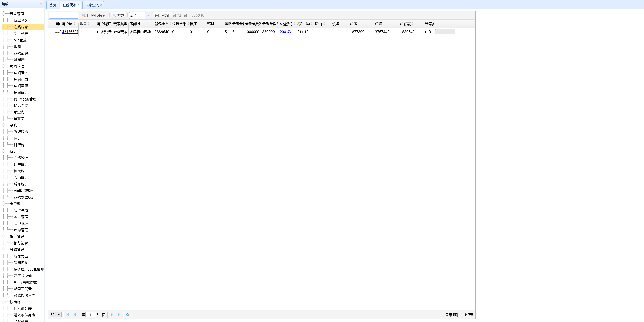Sort by 总返(%) column arrows
Screen dimensions: 644x322
coord(294,24)
